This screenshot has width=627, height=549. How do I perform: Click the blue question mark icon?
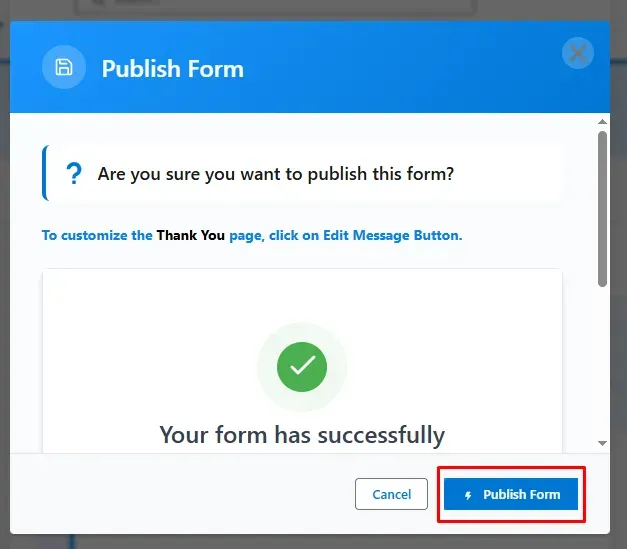74,174
